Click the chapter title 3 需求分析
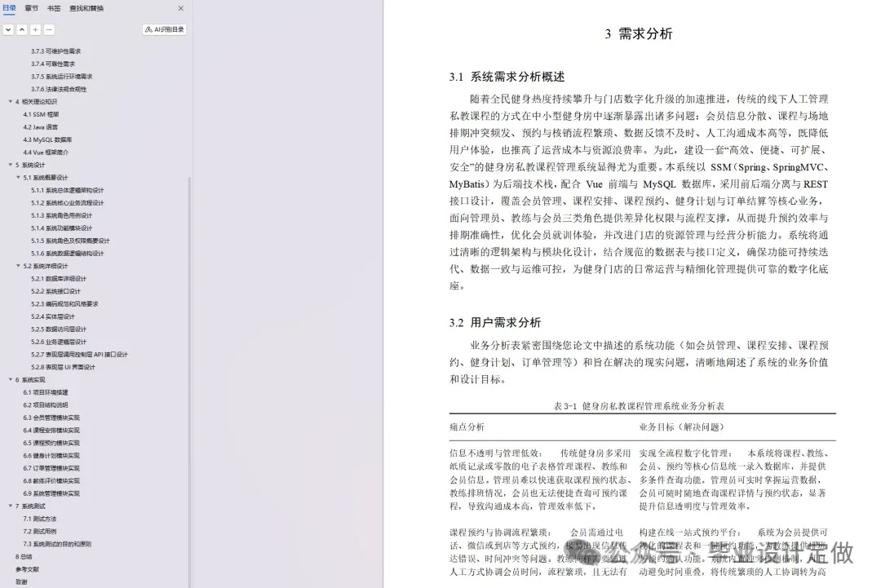The image size is (881, 588). [639, 33]
